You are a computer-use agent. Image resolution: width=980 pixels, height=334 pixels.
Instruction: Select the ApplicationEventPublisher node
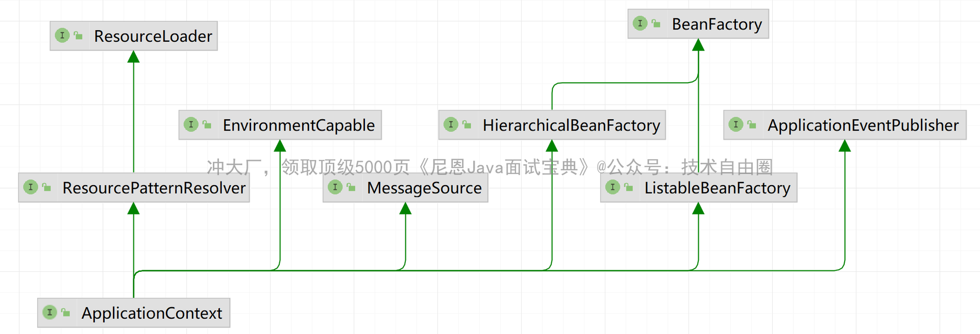(863, 125)
